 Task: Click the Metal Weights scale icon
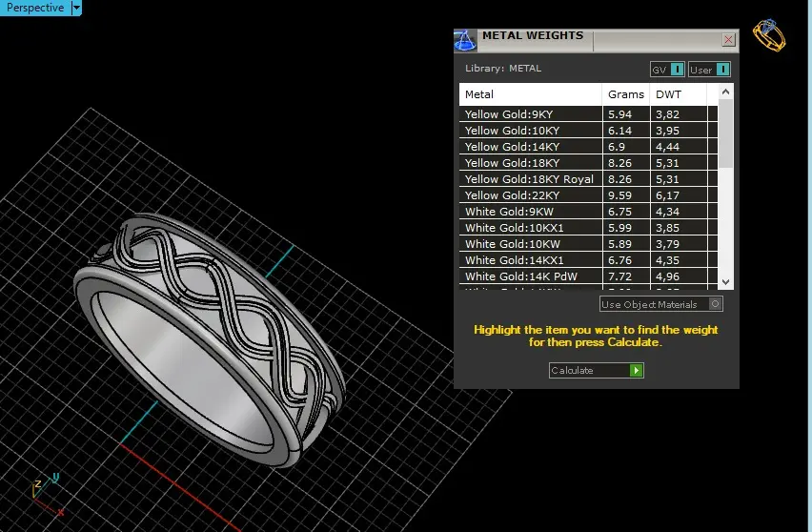[x=465, y=40]
